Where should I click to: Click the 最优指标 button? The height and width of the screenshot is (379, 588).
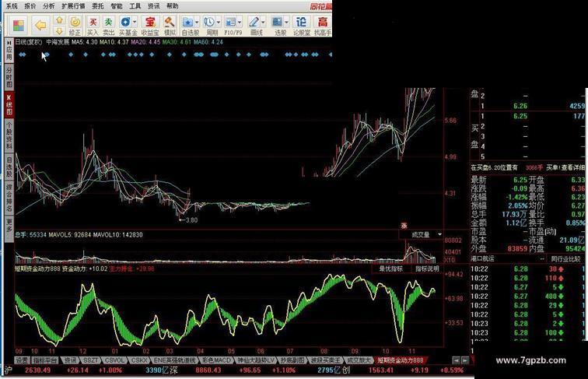(391, 268)
